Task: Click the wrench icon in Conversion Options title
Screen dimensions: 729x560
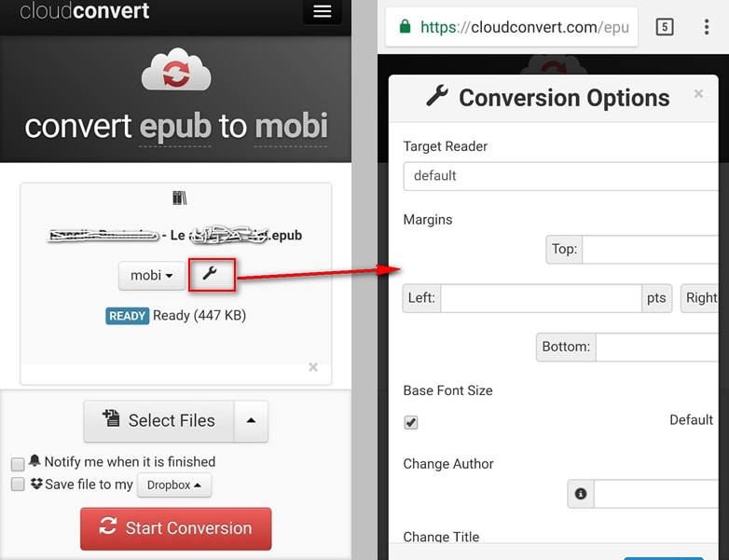Action: 437,96
